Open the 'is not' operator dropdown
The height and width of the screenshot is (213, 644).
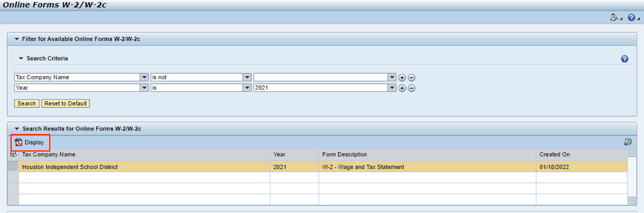pyautogui.click(x=247, y=77)
